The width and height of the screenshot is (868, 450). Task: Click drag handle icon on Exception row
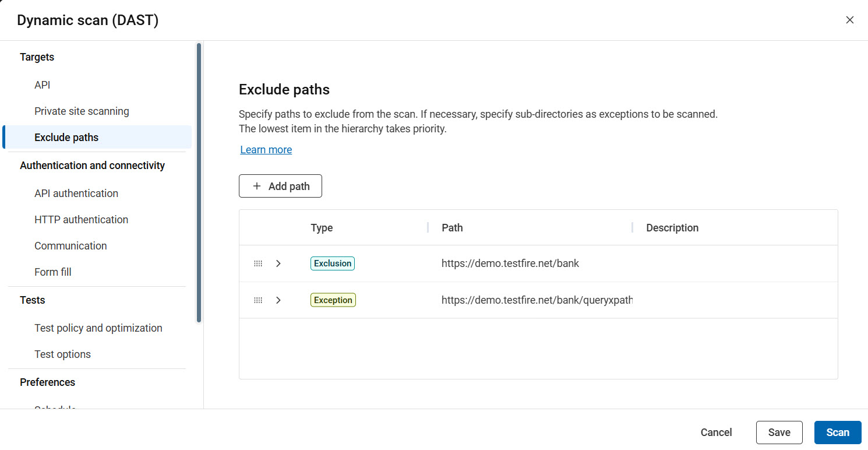(258, 300)
